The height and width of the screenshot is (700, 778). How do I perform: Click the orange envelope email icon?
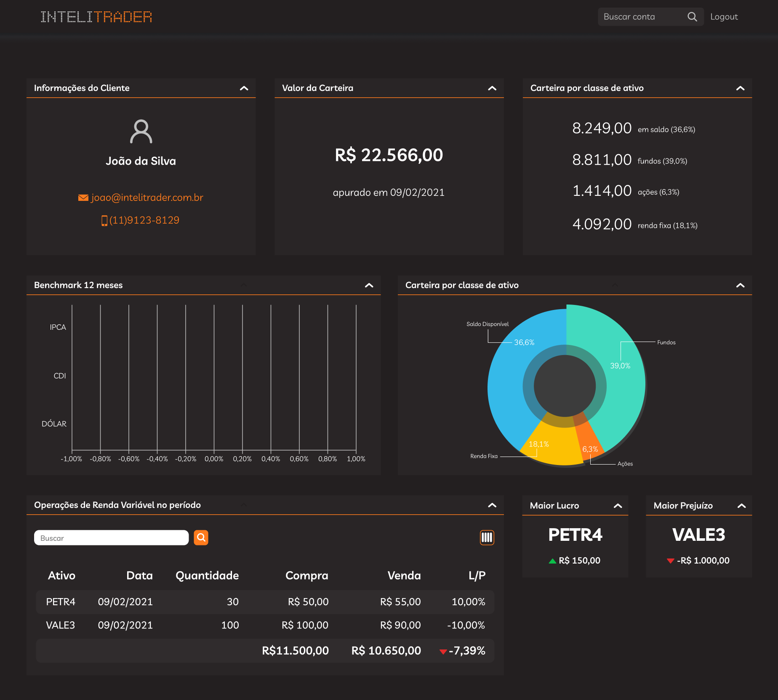pyautogui.click(x=83, y=198)
